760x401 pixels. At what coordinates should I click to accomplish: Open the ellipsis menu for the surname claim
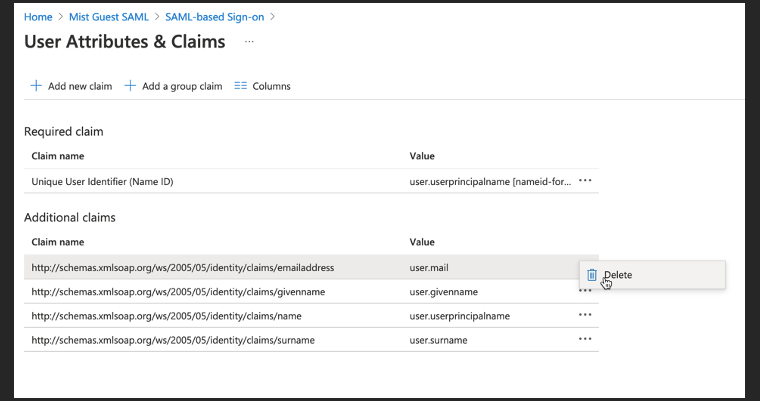tap(585, 339)
